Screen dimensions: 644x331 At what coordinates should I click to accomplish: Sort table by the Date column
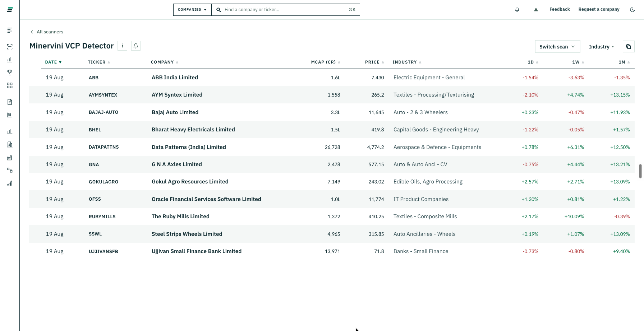coord(54,62)
